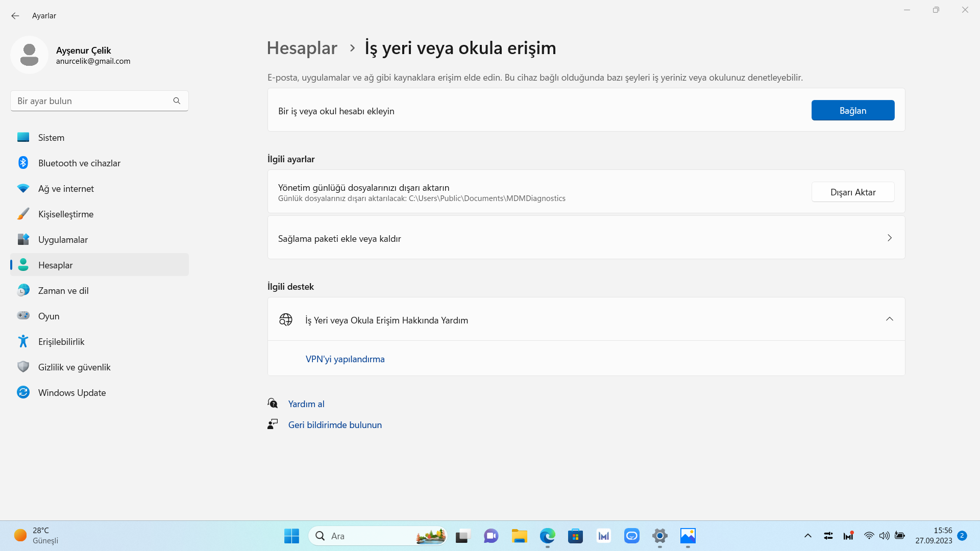Select Zaman ve dil menu item
Screen dimensions: 980x551
(63, 291)
